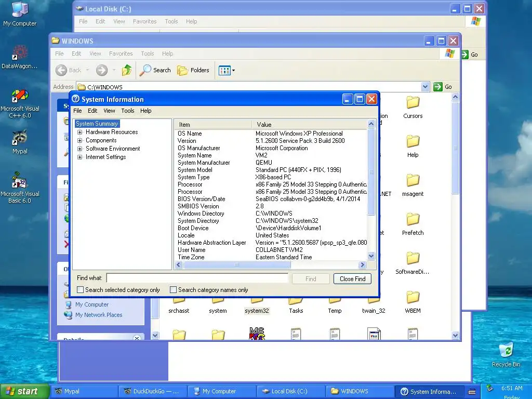Click System Information horizontal scrollbar thumb
Image resolution: width=532 pixels, height=399 pixels.
(x=237, y=264)
